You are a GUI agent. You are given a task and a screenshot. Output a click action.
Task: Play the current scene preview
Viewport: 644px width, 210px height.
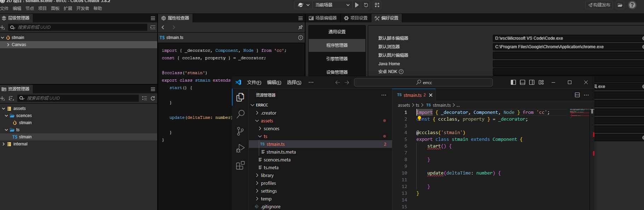click(x=357, y=5)
